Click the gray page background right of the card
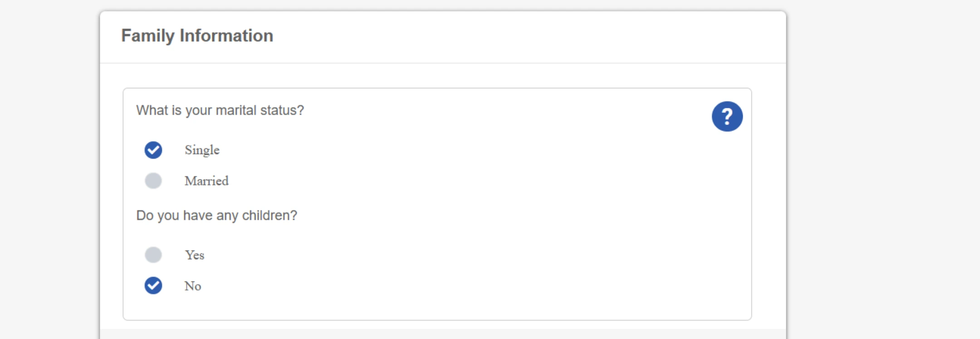 click(883, 169)
